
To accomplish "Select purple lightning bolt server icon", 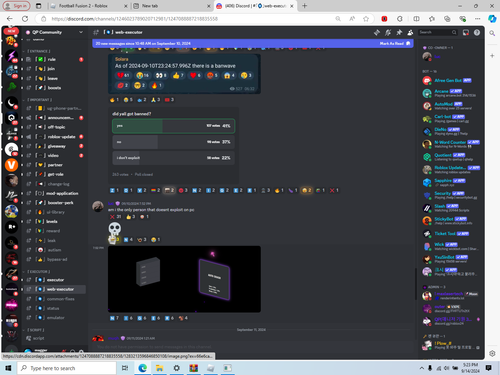I will click(x=11, y=56).
